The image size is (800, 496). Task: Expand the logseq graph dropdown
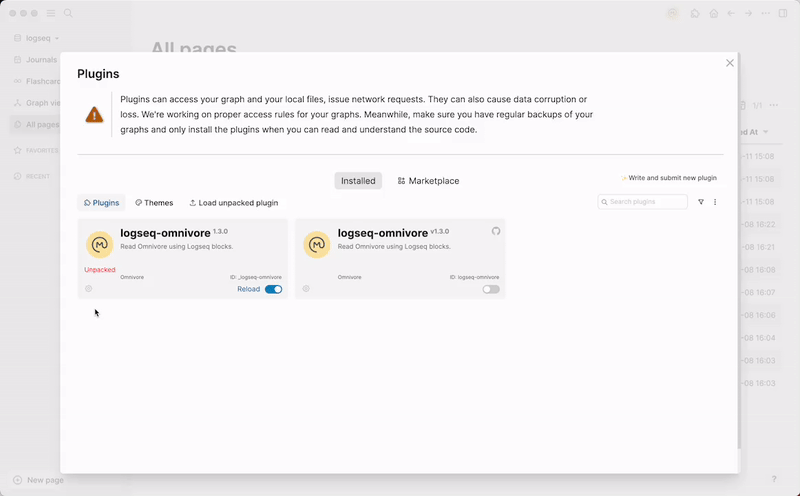pyautogui.click(x=37, y=38)
